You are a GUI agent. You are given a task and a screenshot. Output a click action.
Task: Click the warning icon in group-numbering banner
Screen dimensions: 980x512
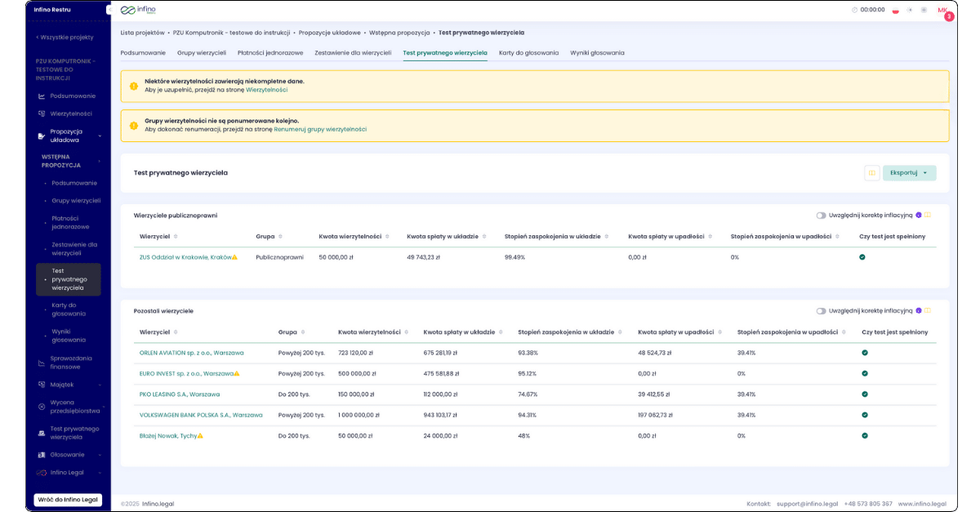tap(134, 126)
